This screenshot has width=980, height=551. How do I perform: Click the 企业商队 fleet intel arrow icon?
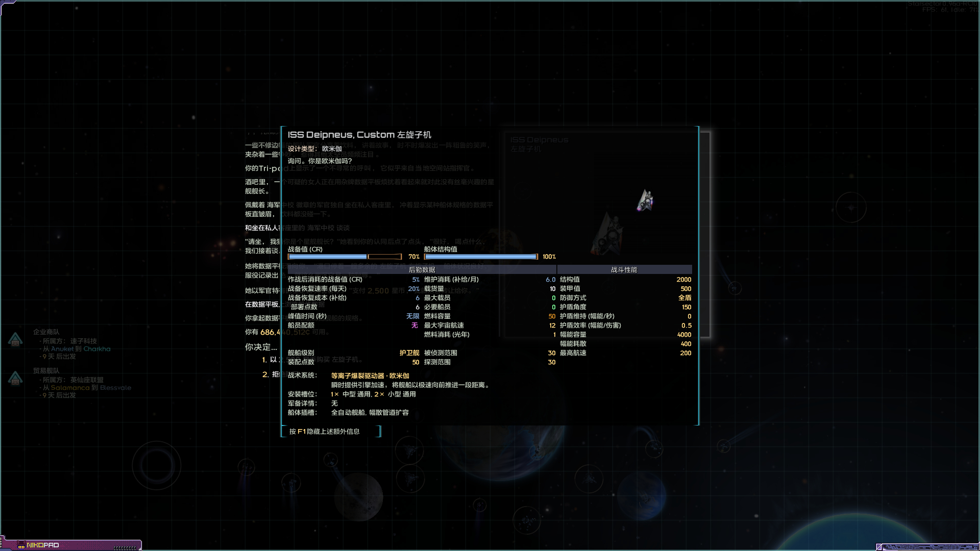(x=15, y=339)
